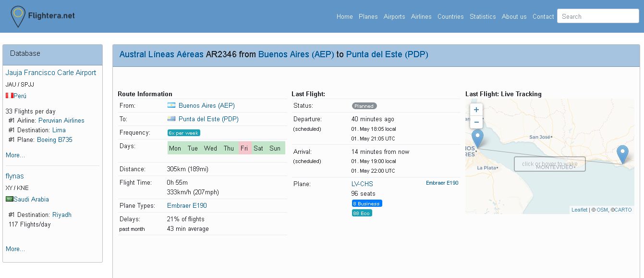Click the Planned status badge
Image resolution: width=644 pixels, height=278 pixels.
pos(365,106)
